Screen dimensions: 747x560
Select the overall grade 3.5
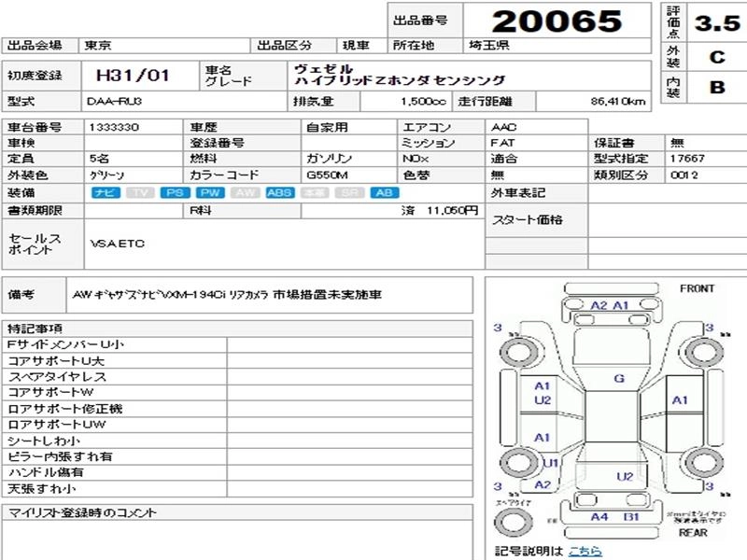717,22
